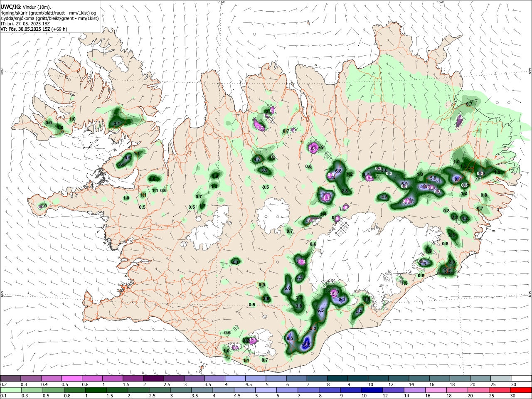Select the 8.1 value south of the glacier
This screenshot has height=399, width=532.
click(342, 300)
